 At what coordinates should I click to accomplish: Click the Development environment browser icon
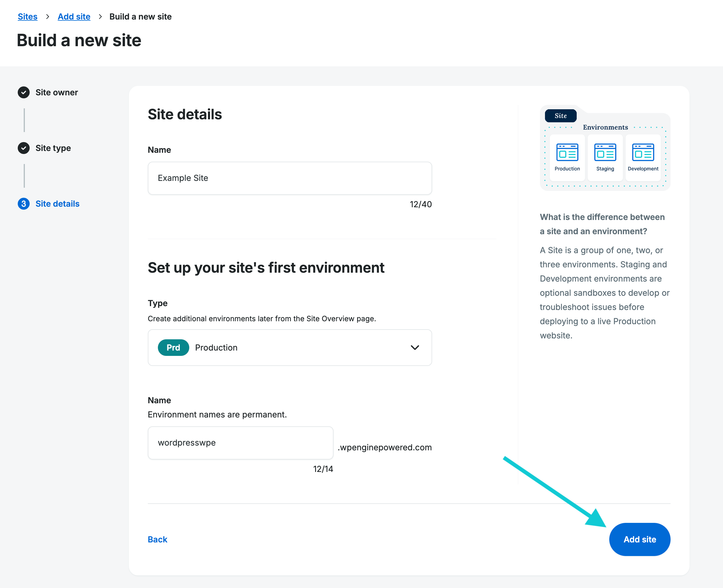point(643,152)
